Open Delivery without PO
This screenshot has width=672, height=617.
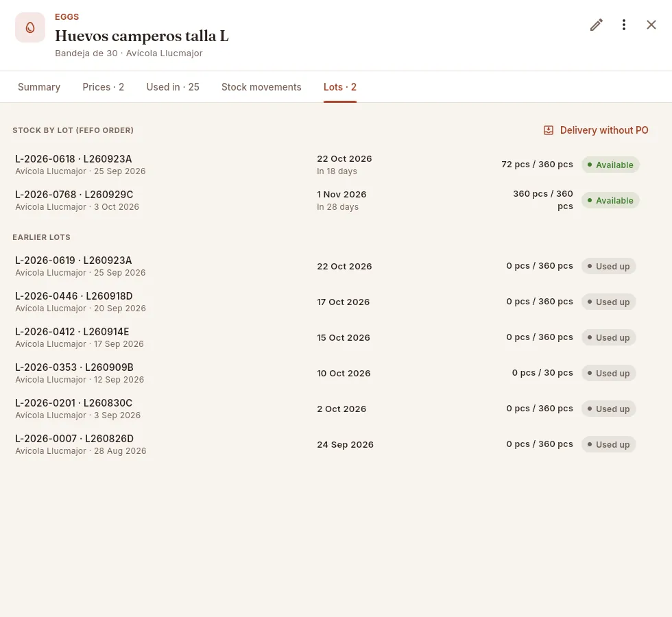point(596,130)
